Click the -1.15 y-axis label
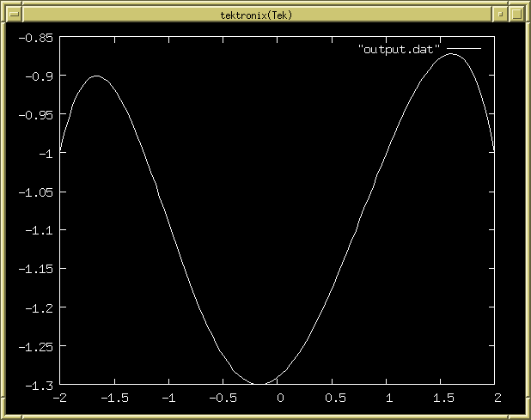Screen dimensions: 531x420 coord(35,269)
